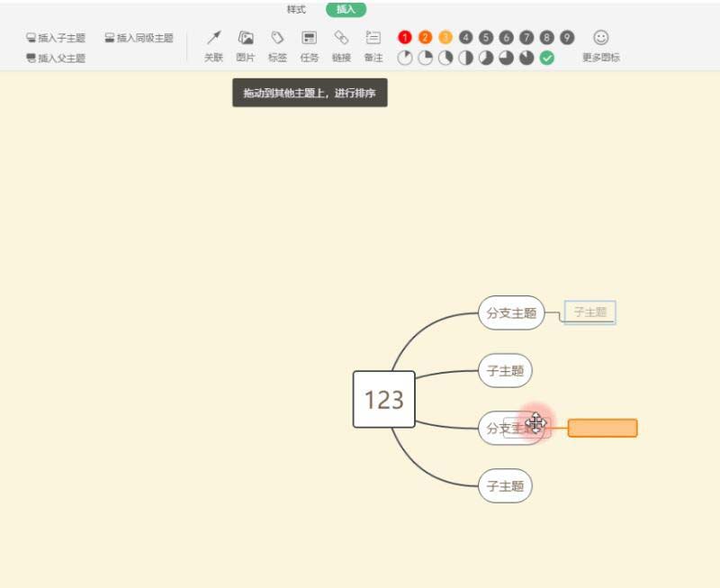Select the bottom 子主题 node
720x588 pixels.
(505, 486)
